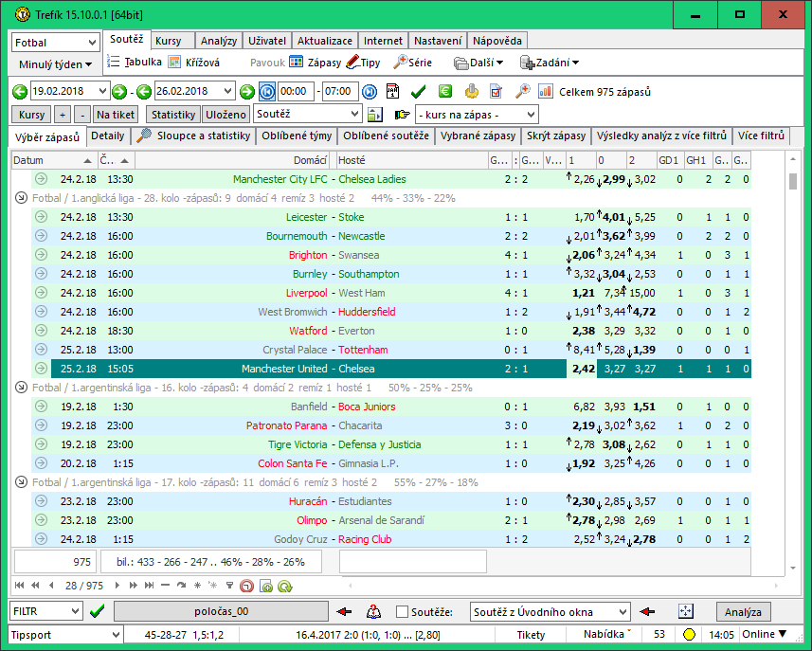Viewport: 812px width, 651px height.
Task: Click the JAN calendar icon
Action: 392,91
